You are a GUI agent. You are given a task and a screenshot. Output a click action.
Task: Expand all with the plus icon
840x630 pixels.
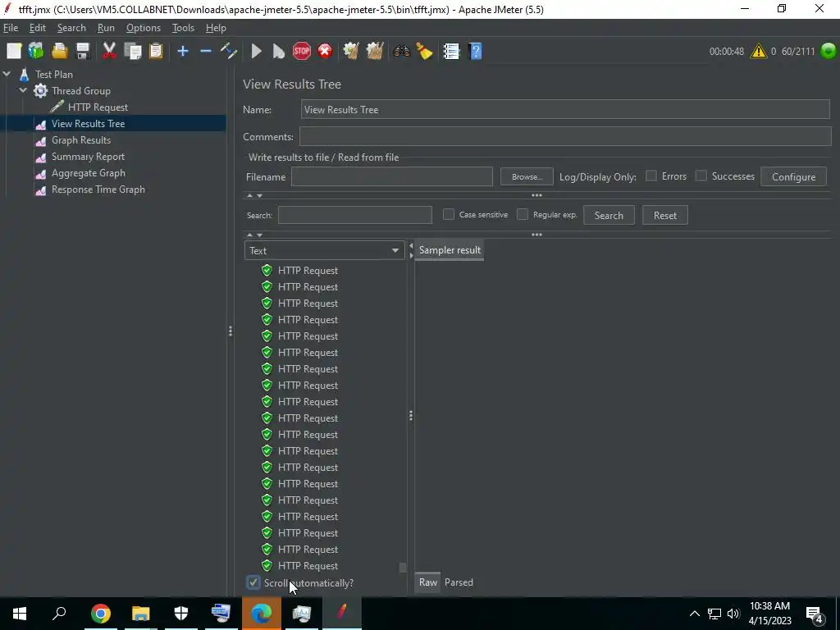coord(183,52)
